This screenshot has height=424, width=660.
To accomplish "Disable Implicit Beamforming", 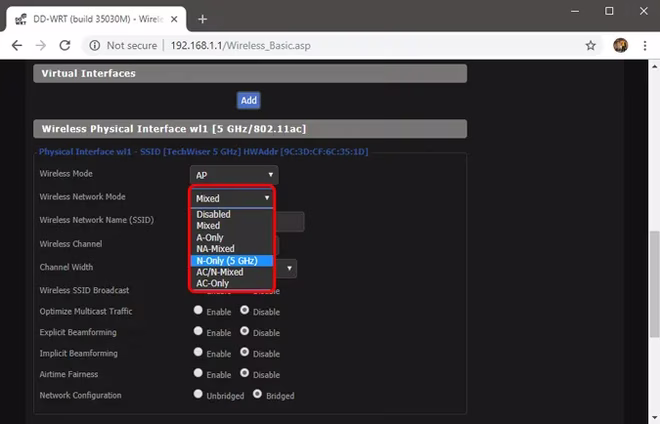I will (x=245, y=352).
